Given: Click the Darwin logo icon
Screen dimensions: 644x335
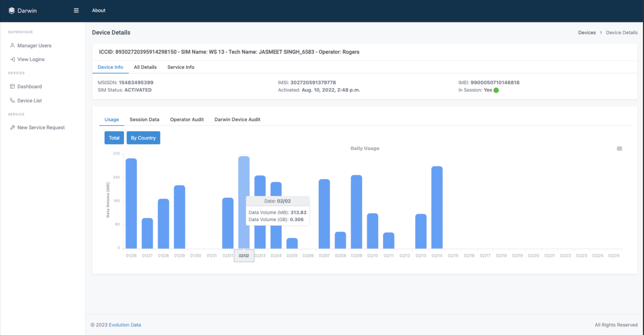Looking at the screenshot, I should (12, 10).
